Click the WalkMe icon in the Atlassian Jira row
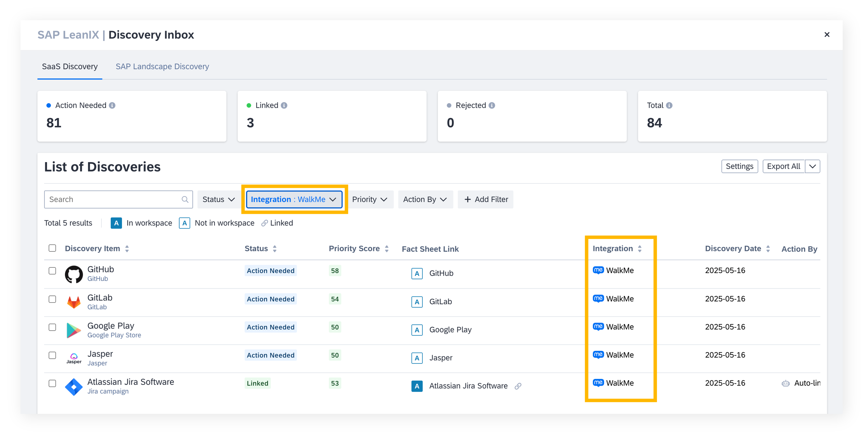The image size is (868, 439). point(598,383)
